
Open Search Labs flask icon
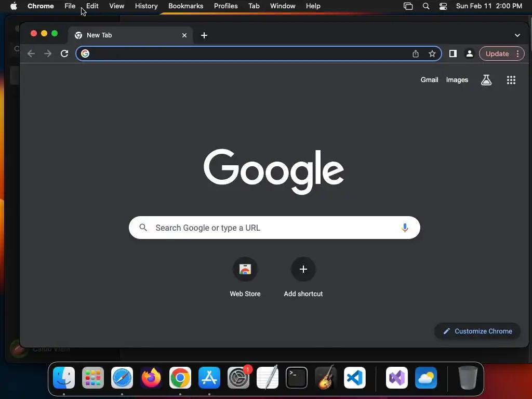click(486, 80)
